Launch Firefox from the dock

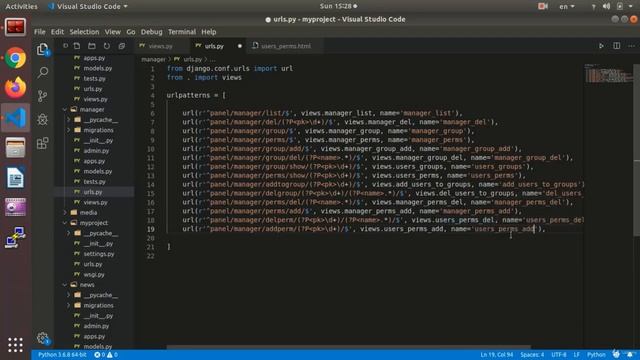point(16,88)
